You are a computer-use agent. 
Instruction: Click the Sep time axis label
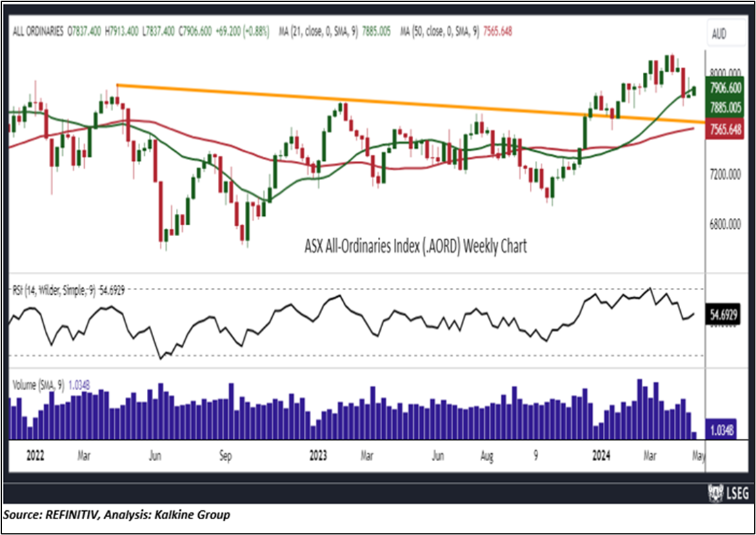225,456
